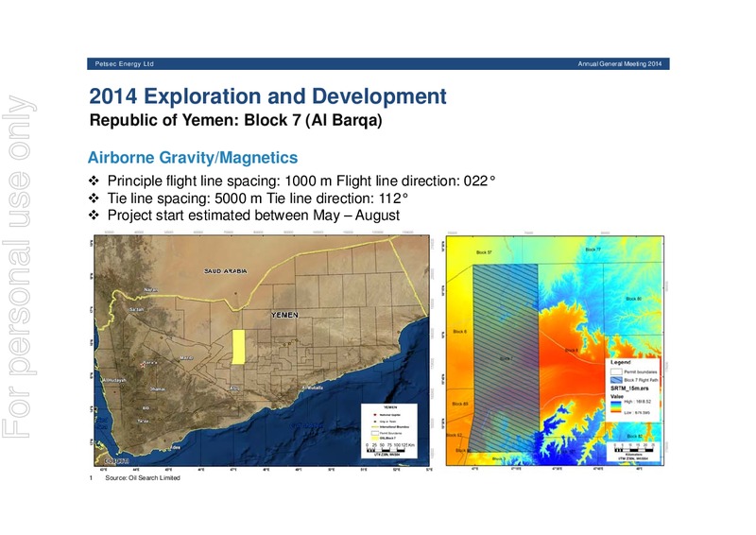Click the 'Block 82' label on elevation map

click(x=634, y=436)
